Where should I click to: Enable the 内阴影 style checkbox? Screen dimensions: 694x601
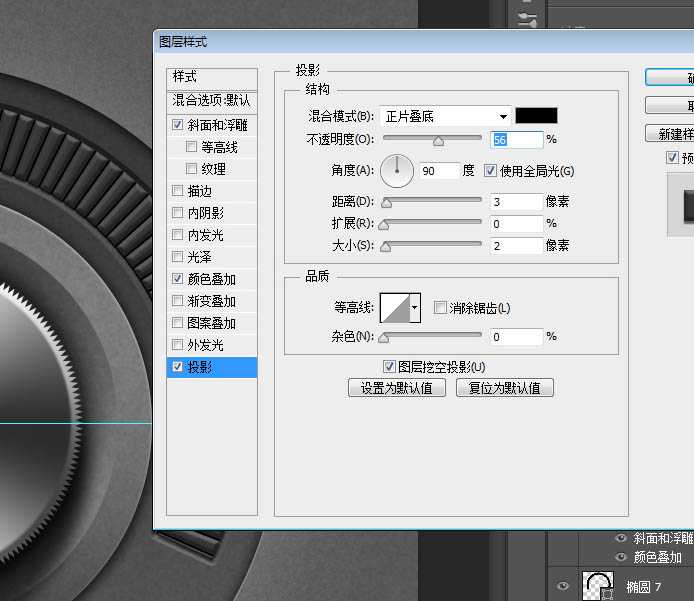pos(177,213)
